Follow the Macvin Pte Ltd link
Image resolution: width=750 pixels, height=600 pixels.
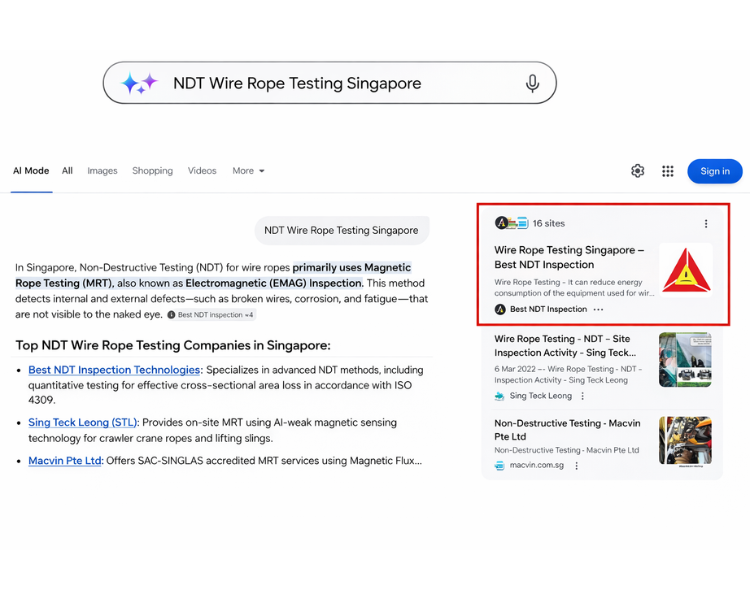[x=65, y=461]
